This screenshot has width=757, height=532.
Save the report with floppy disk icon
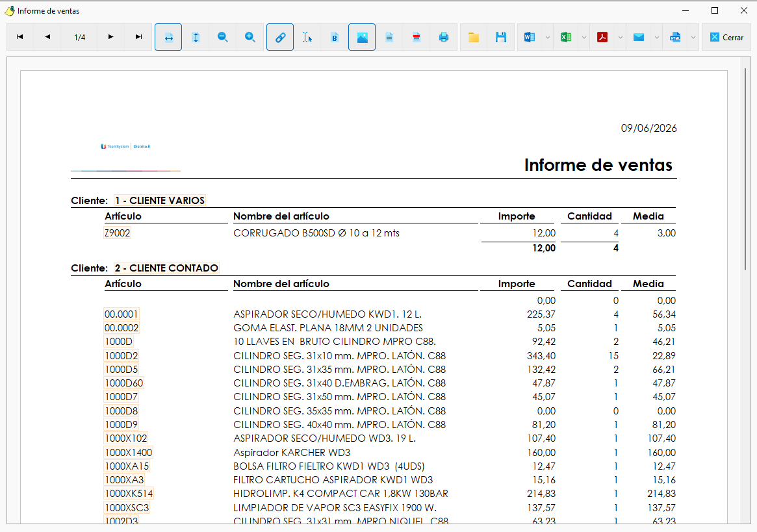tap(501, 37)
